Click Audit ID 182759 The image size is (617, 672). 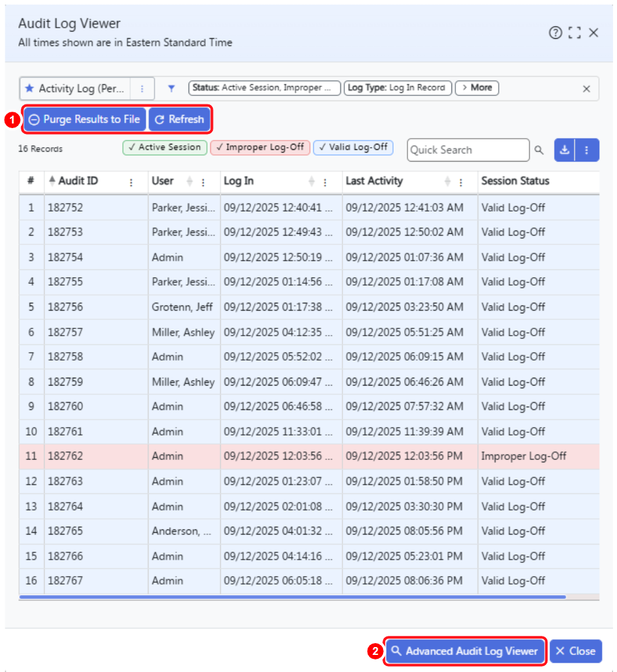pyautogui.click(x=65, y=382)
